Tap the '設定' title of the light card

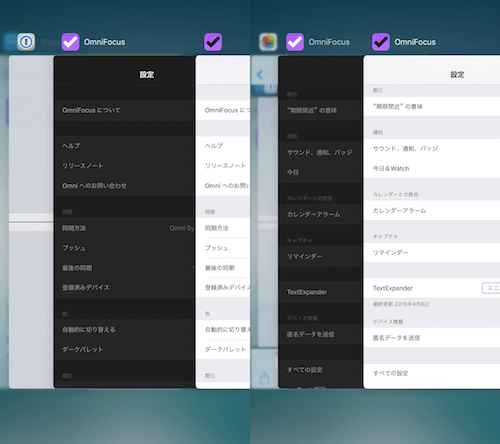click(x=457, y=74)
